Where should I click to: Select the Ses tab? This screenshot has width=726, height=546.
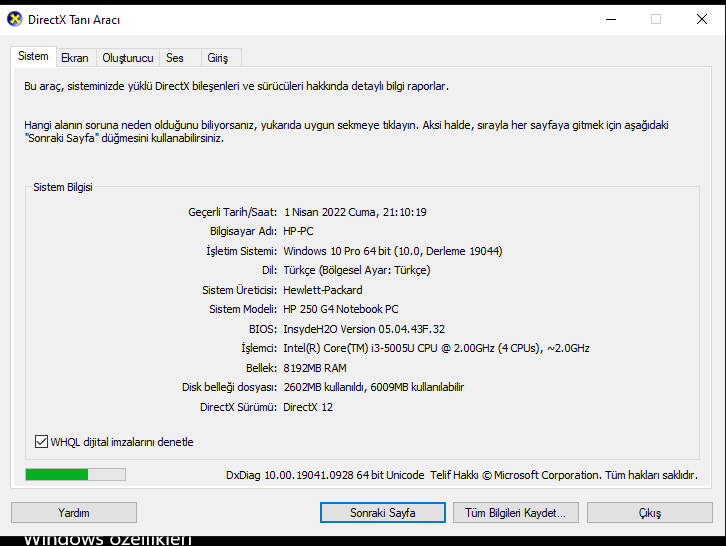180,58
